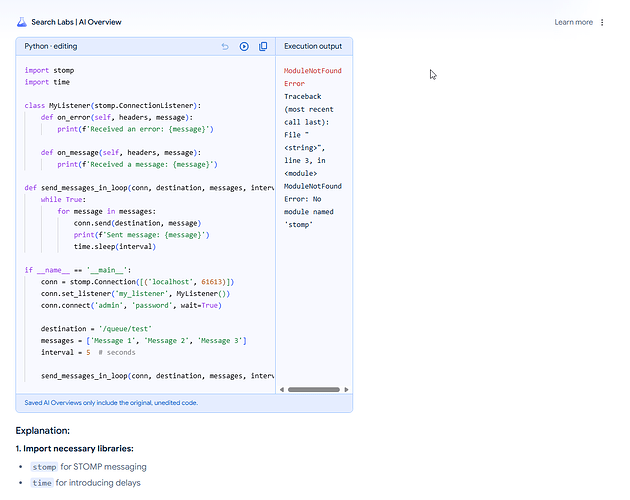Click the 'conn.connect' admin password line
The image size is (630, 500).
pyautogui.click(x=131, y=305)
